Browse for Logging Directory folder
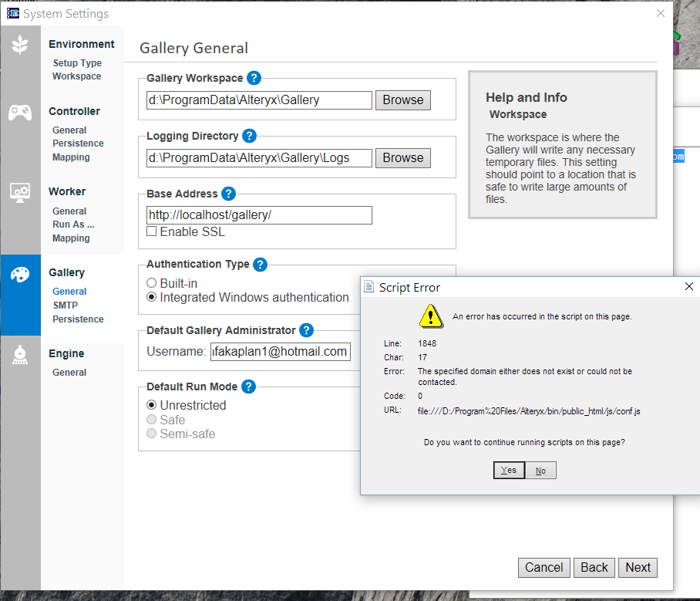The width and height of the screenshot is (700, 601). point(403,158)
